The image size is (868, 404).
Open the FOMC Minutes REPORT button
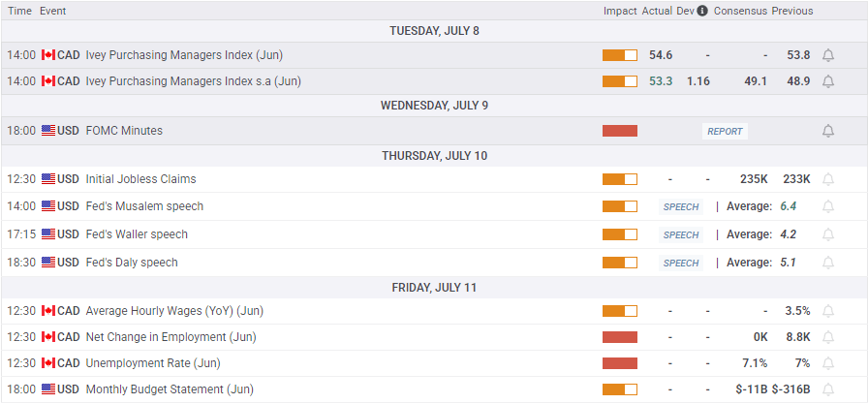coord(725,131)
